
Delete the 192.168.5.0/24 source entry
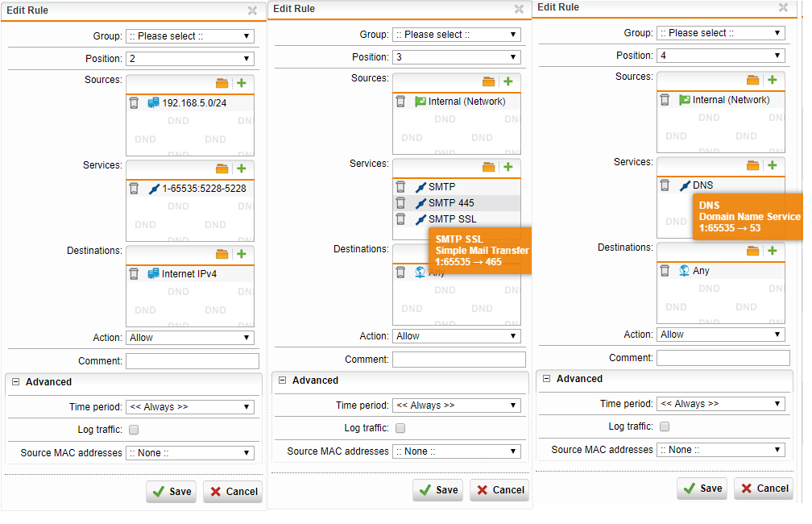pyautogui.click(x=134, y=103)
